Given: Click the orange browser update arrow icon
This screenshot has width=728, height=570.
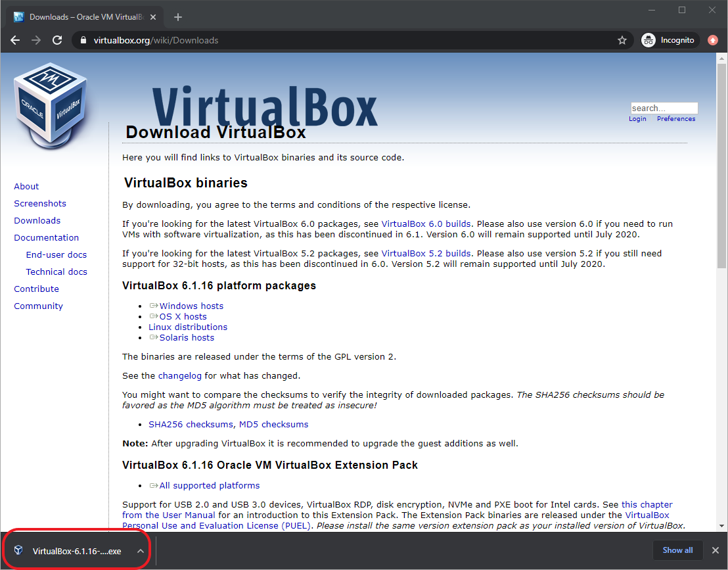Looking at the screenshot, I should click(713, 40).
